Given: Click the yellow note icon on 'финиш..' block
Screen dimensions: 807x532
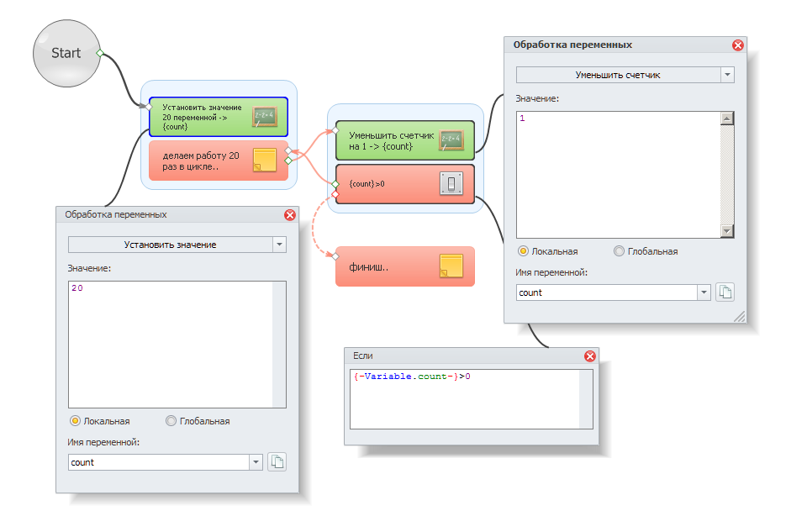Looking at the screenshot, I should [451, 266].
